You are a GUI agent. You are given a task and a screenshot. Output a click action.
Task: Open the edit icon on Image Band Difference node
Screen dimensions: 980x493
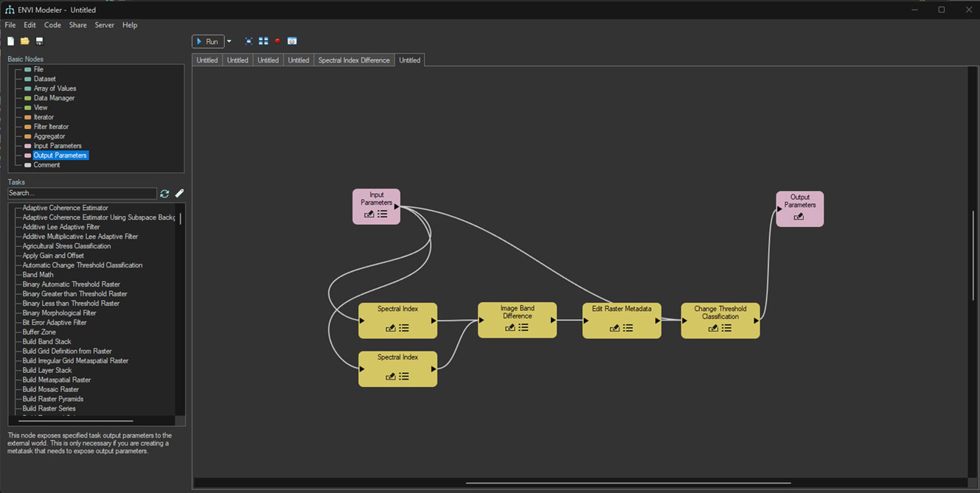[x=510, y=328]
